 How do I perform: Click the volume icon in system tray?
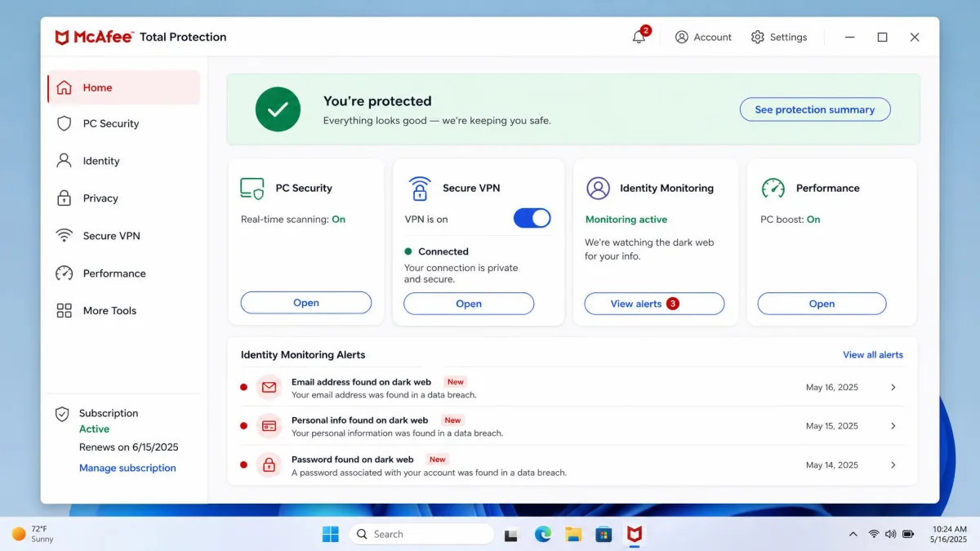coord(890,535)
